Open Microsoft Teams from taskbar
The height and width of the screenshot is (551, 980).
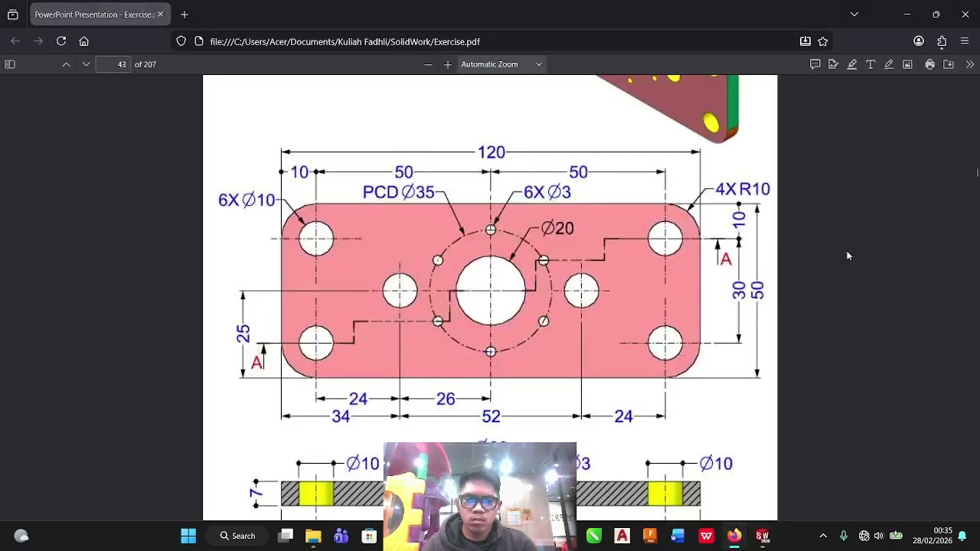click(x=341, y=536)
